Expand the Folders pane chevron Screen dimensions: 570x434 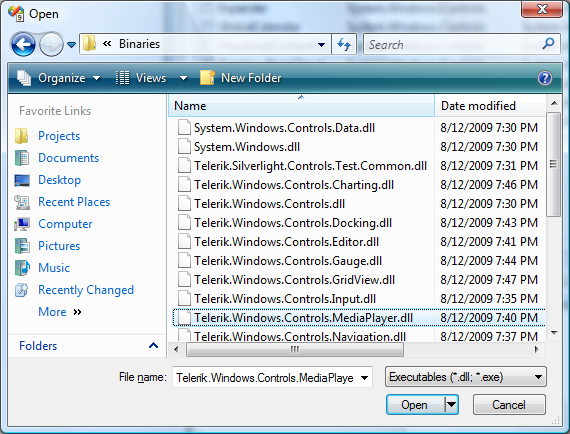153,345
